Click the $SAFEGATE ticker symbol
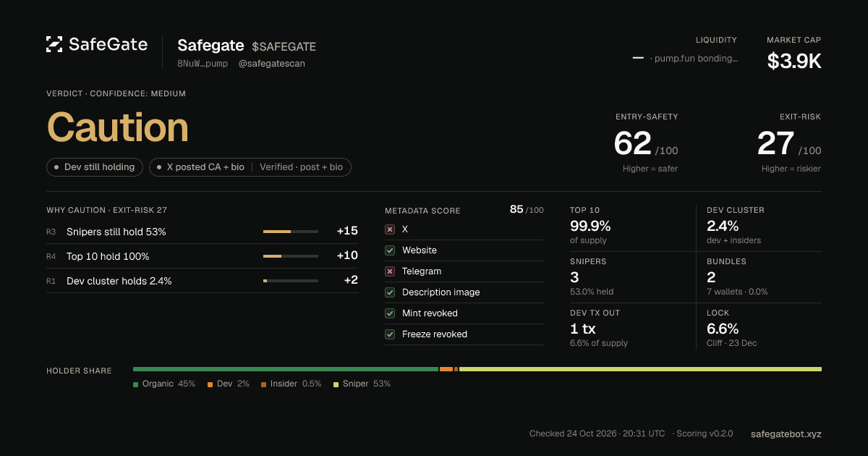This screenshot has width=868, height=456. click(284, 46)
